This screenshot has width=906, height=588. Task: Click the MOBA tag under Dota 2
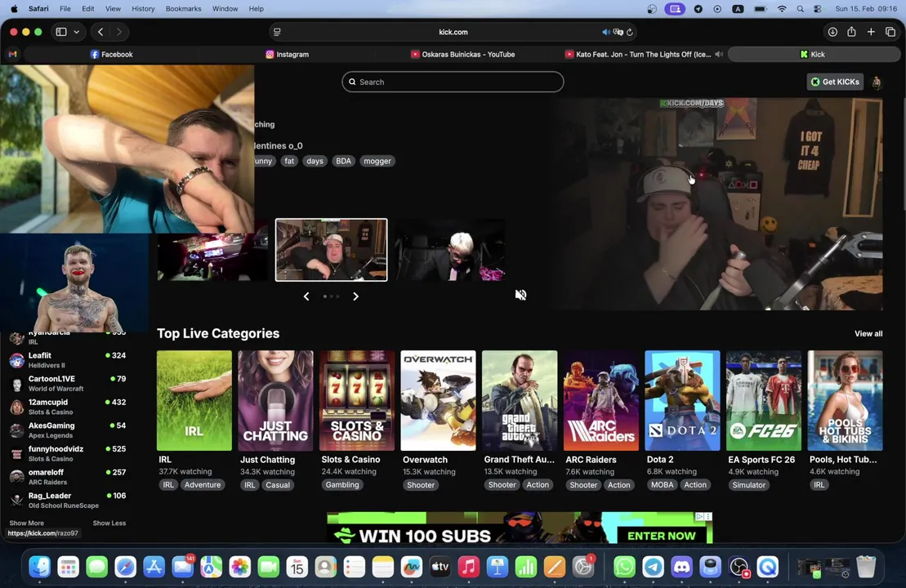click(x=663, y=485)
